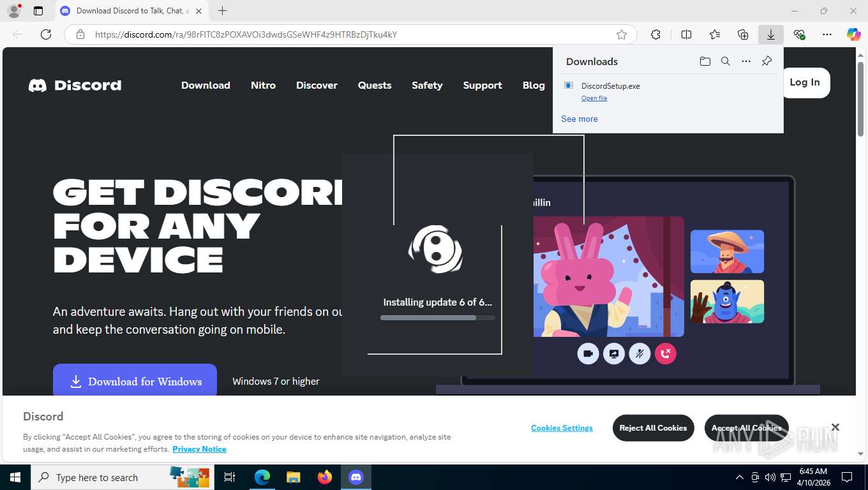Reload the page with the refresh icon
Viewport: 868px width, 490px height.
tap(46, 34)
